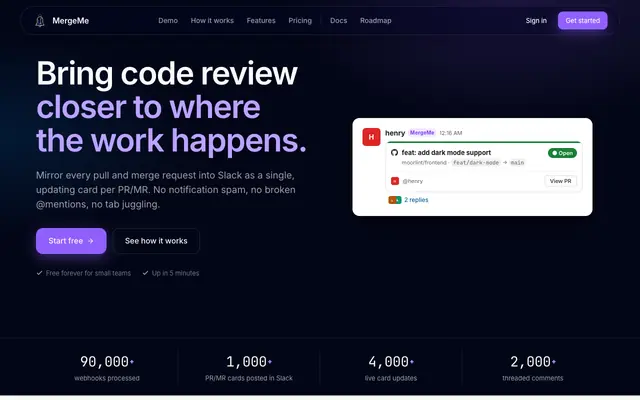Open the How it works nav link
This screenshot has width=640, height=400.
click(212, 20)
